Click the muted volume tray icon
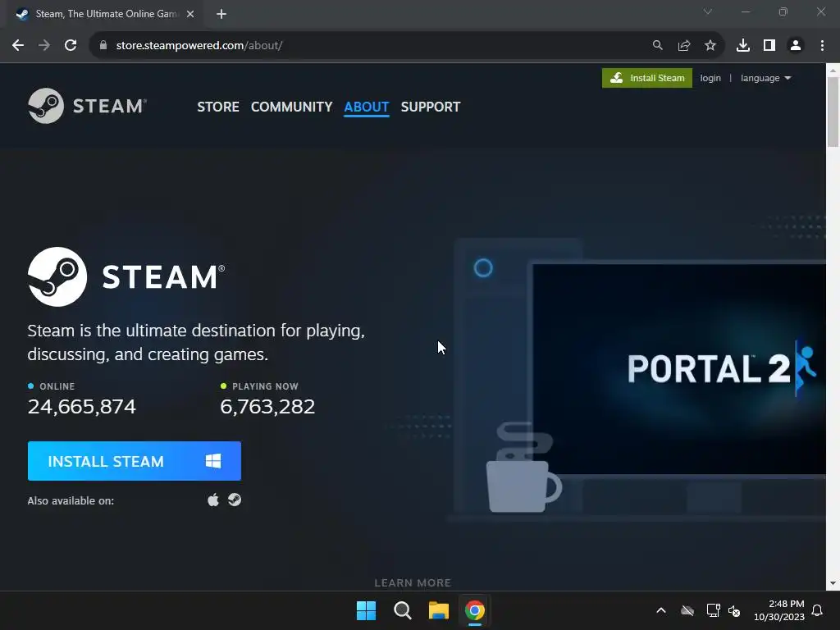This screenshot has width=840, height=630. coord(734,610)
